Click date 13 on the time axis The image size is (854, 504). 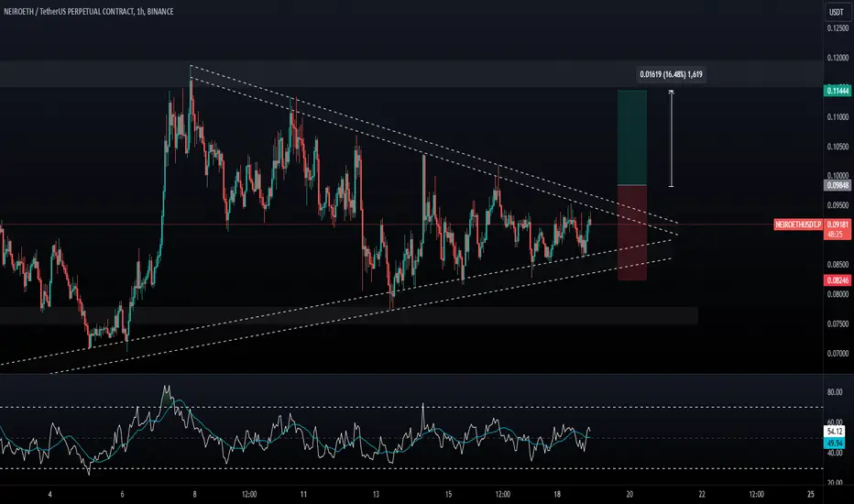(376, 494)
